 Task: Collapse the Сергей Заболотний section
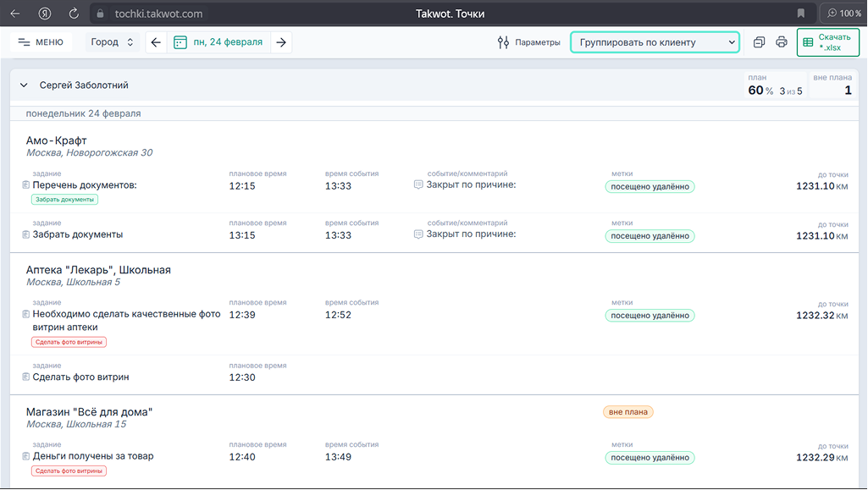(x=24, y=85)
